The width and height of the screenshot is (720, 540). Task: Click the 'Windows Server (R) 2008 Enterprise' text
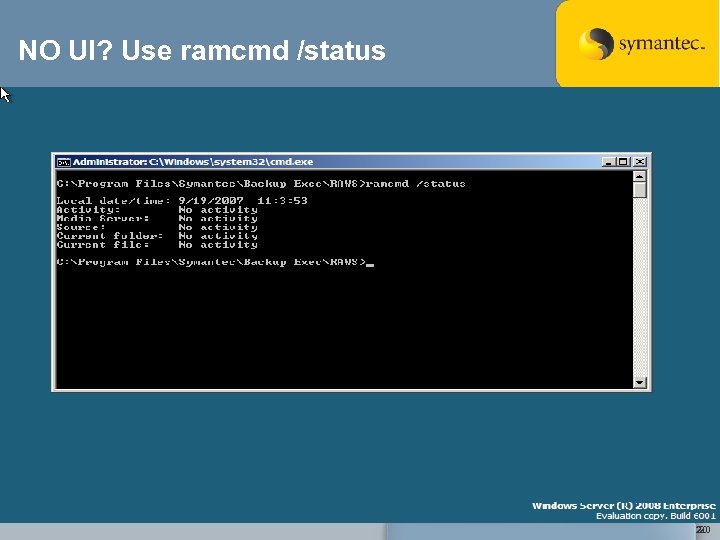(x=624, y=506)
